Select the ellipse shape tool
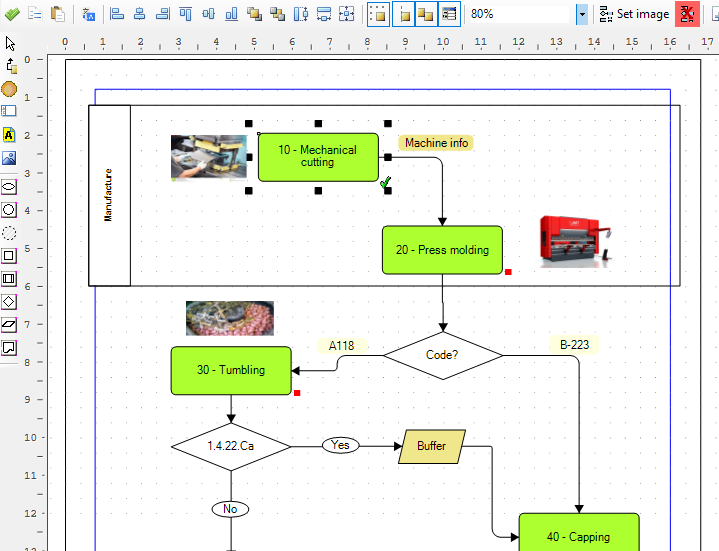Viewport: 719px width, 551px height. click(9, 187)
